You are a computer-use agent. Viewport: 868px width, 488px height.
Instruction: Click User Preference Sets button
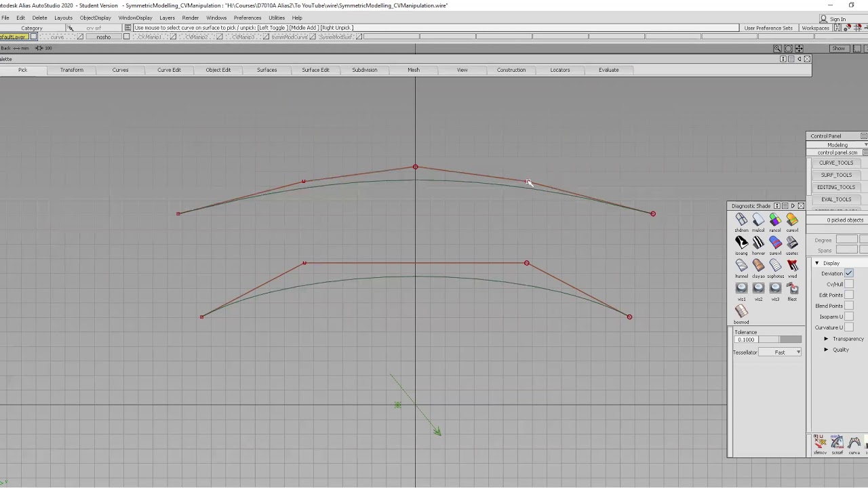(768, 28)
